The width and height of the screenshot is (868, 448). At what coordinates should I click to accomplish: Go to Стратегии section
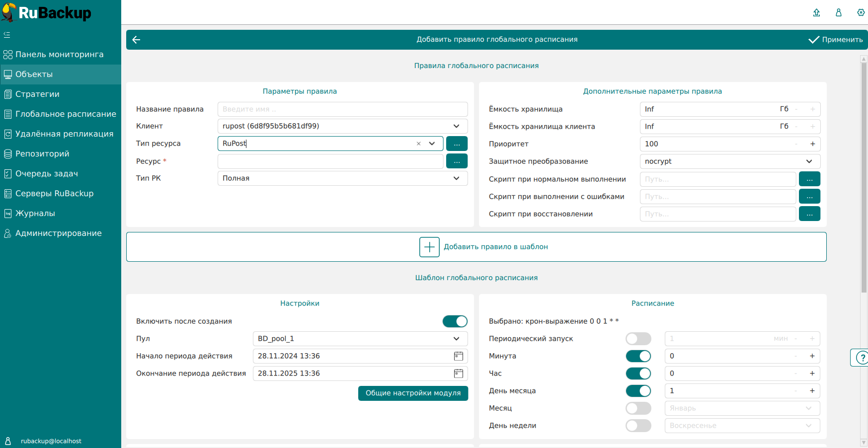pos(61,94)
